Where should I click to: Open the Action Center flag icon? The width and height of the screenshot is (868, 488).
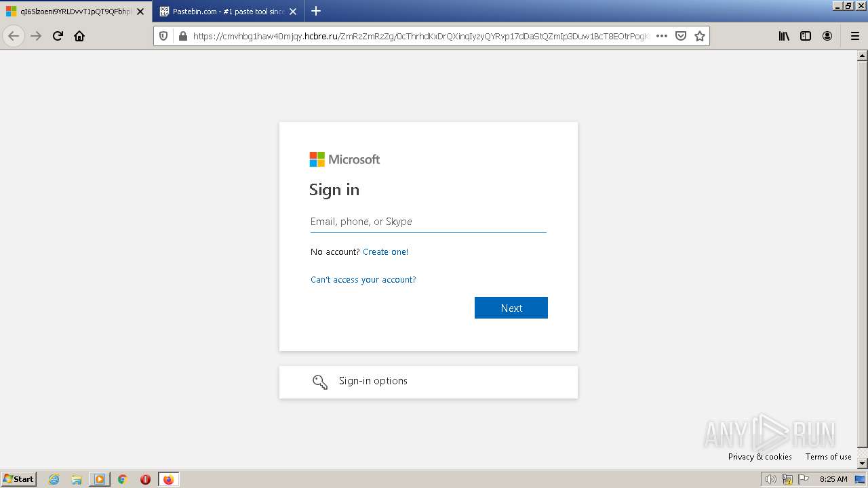click(803, 479)
